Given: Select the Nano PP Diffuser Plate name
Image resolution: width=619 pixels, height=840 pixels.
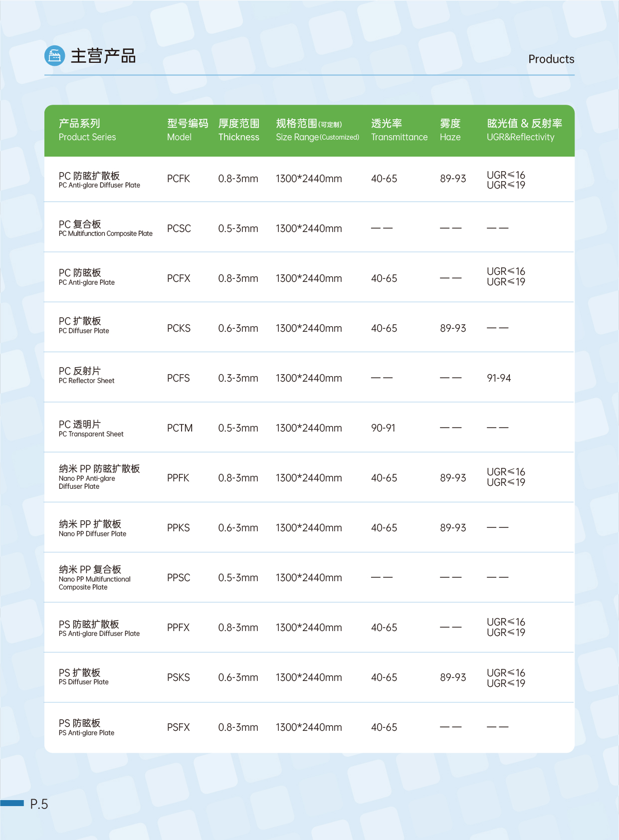Looking at the screenshot, I should tap(92, 529).
